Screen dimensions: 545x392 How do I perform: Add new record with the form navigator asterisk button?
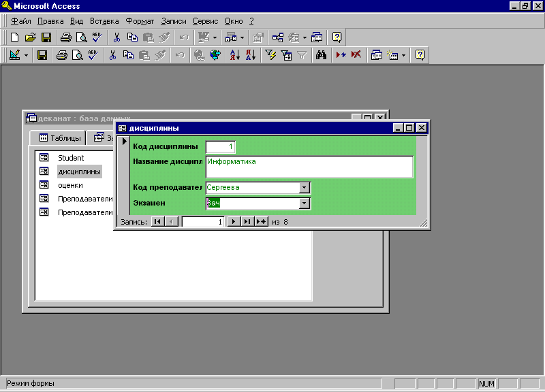click(x=261, y=221)
